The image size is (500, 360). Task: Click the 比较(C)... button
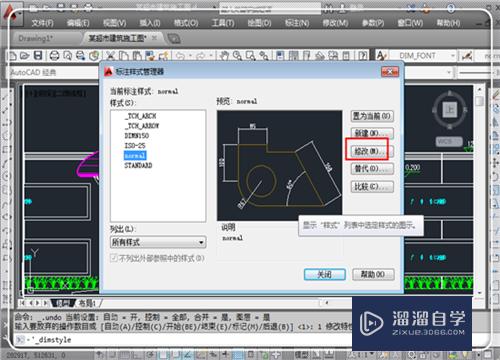pyautogui.click(x=372, y=187)
